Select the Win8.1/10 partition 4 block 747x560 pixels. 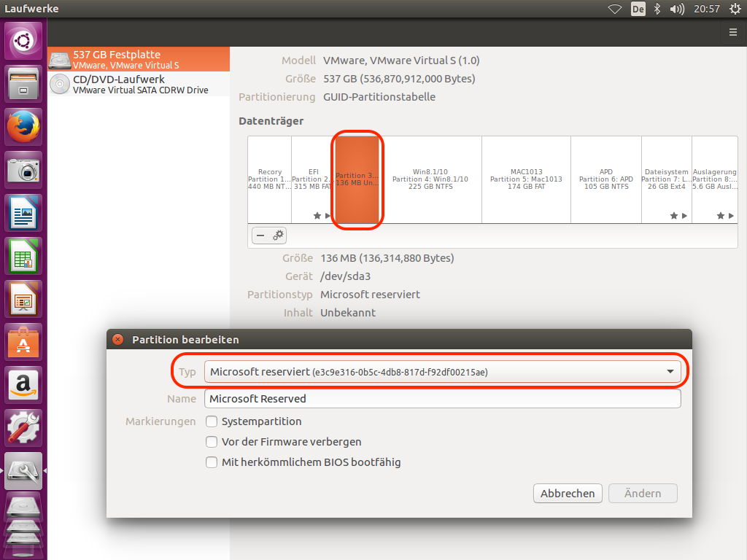click(430, 179)
